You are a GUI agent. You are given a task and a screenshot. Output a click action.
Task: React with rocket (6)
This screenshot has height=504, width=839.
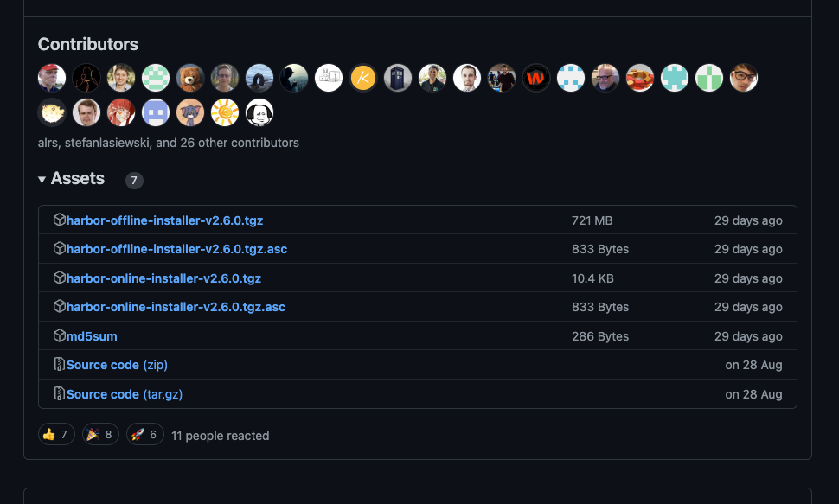click(x=144, y=435)
